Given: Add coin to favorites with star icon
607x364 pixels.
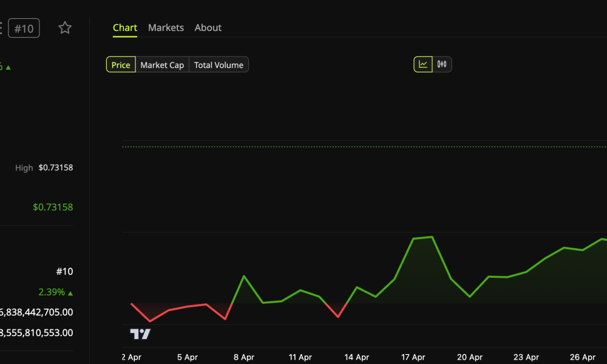Looking at the screenshot, I should pyautogui.click(x=65, y=28).
